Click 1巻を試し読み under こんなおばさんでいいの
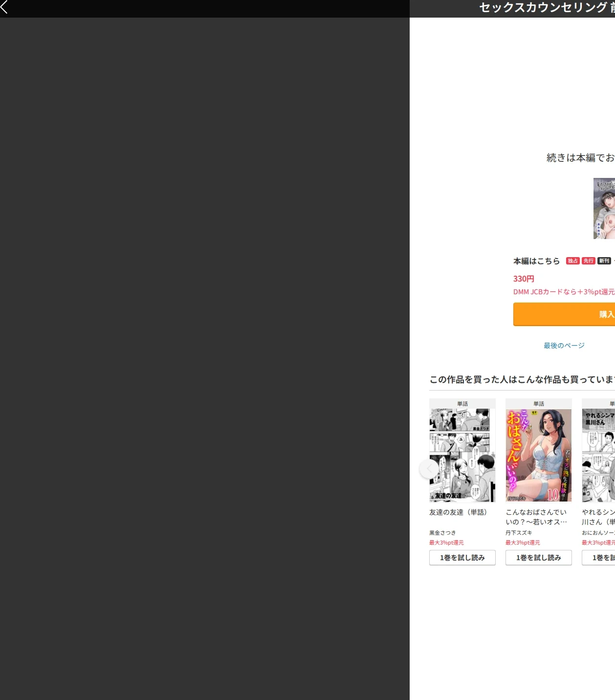The width and height of the screenshot is (615, 700). [x=539, y=558]
